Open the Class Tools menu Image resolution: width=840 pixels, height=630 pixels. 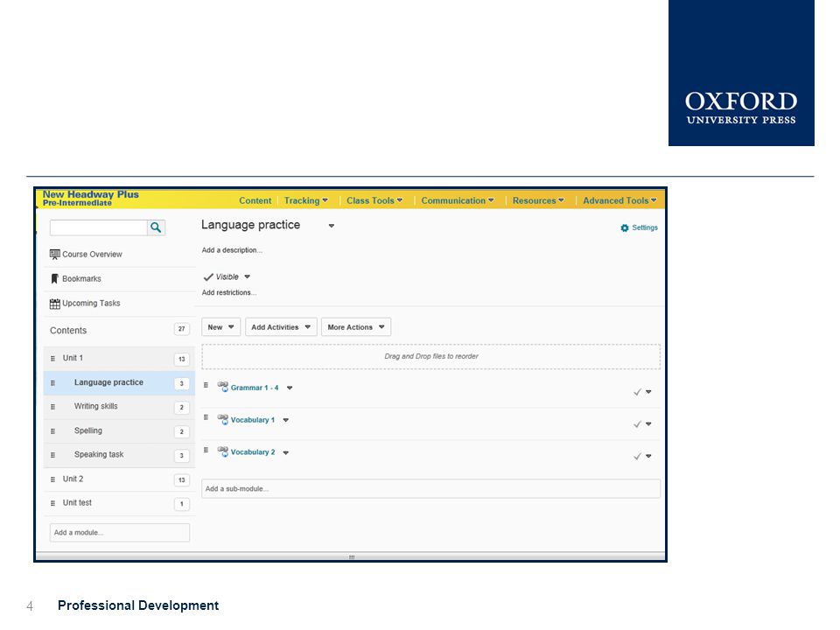(x=374, y=201)
